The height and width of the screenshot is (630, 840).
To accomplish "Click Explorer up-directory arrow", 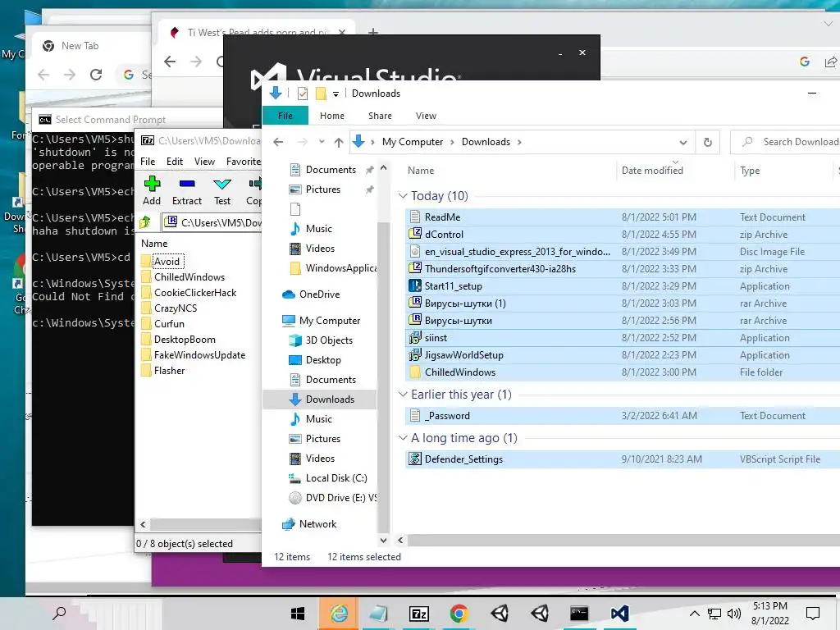I will point(339,142).
